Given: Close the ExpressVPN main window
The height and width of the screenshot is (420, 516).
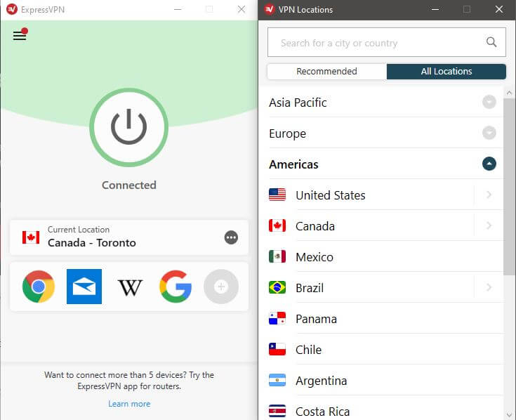Looking at the screenshot, I should (242, 9).
